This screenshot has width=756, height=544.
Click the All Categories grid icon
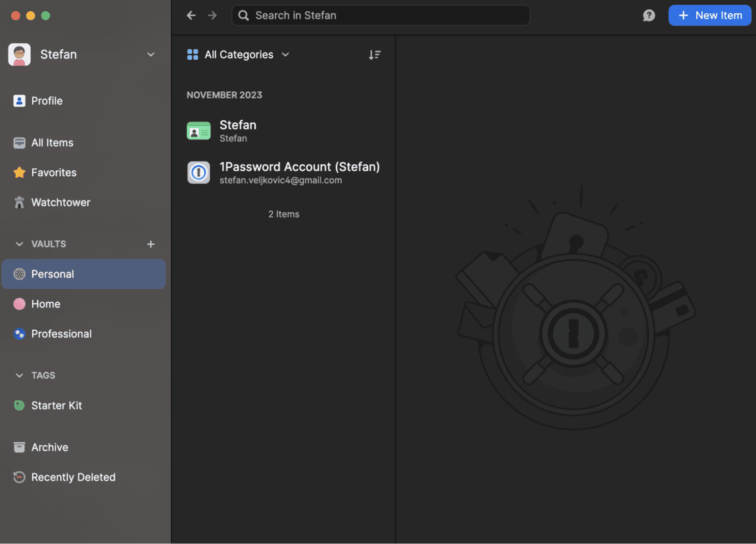(193, 55)
